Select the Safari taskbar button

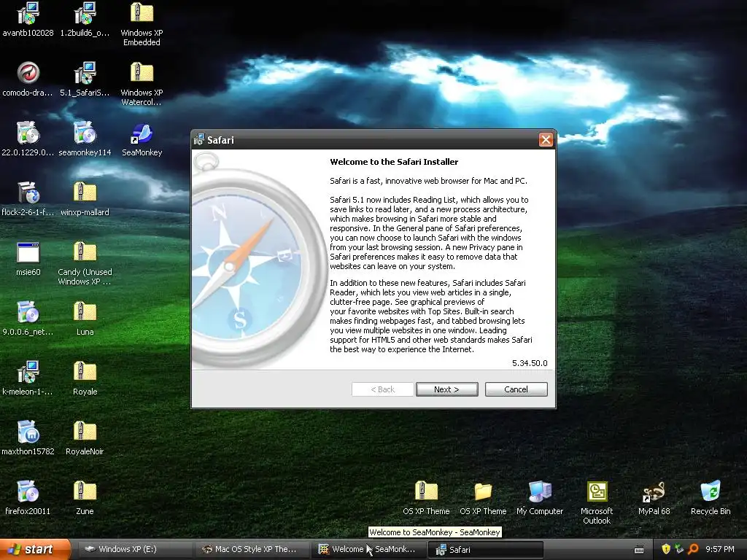(486, 550)
